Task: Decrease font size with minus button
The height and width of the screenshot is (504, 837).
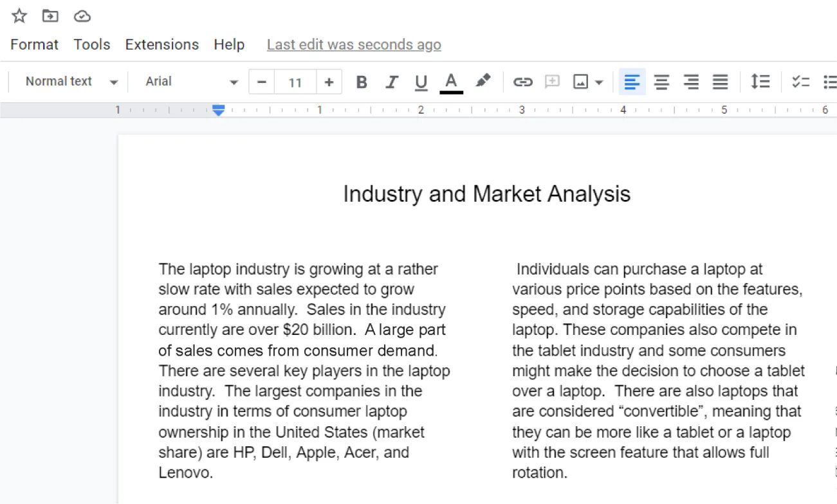Action: tap(262, 82)
